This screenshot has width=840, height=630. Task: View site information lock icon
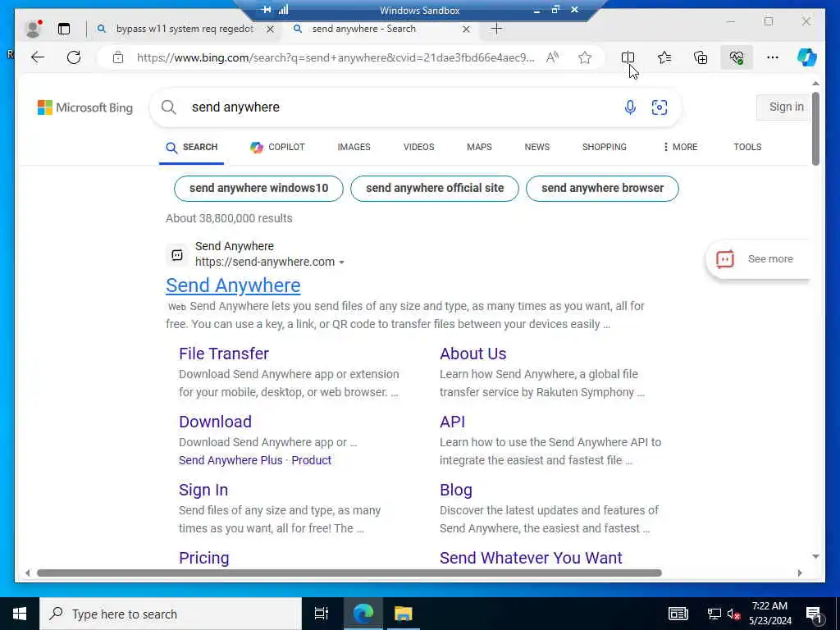pyautogui.click(x=118, y=57)
